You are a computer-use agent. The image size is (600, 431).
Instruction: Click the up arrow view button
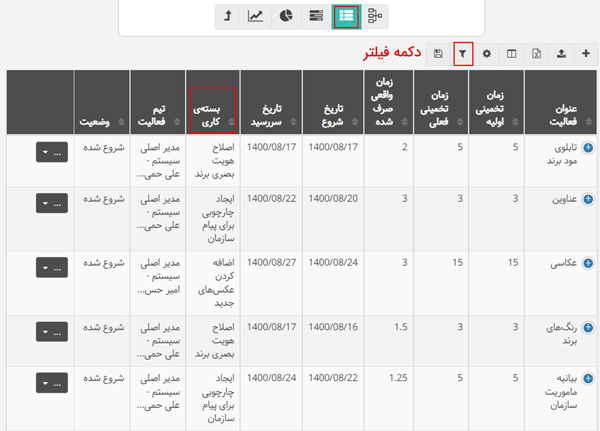[228, 16]
